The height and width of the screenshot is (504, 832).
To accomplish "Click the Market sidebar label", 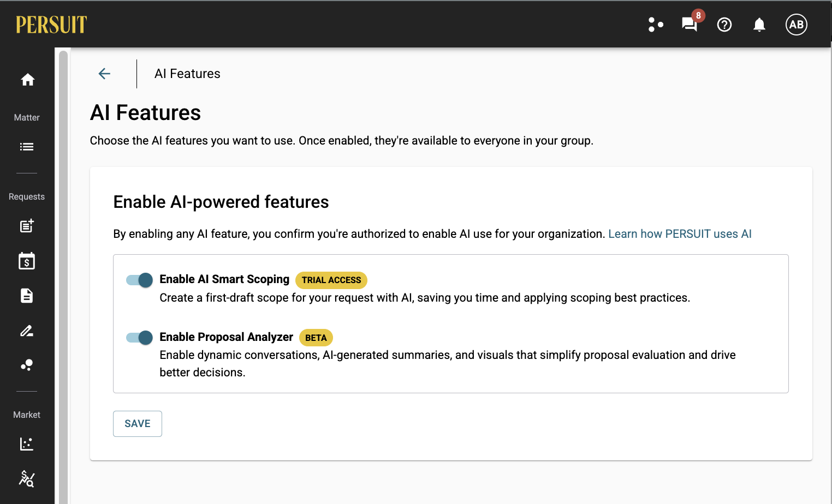I will click(27, 415).
